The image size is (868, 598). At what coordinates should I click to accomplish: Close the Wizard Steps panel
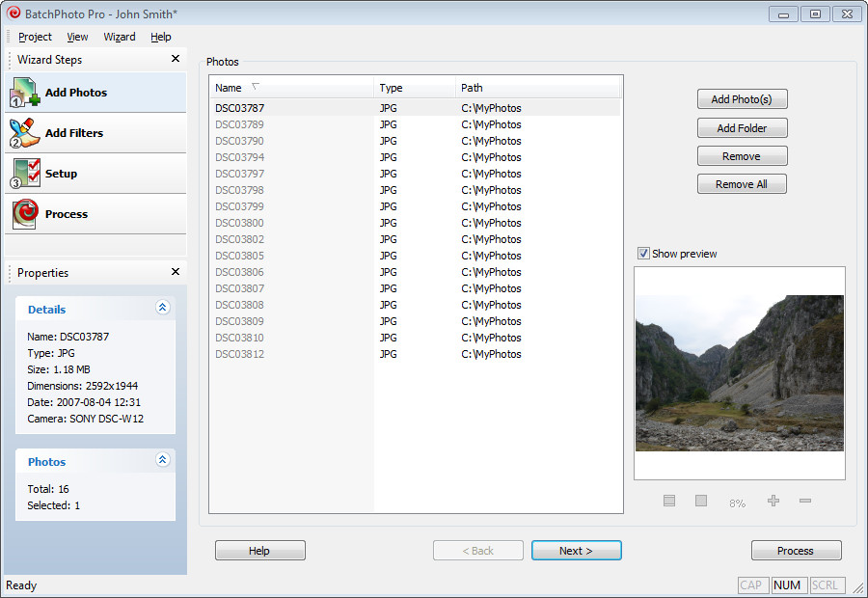coord(176,59)
